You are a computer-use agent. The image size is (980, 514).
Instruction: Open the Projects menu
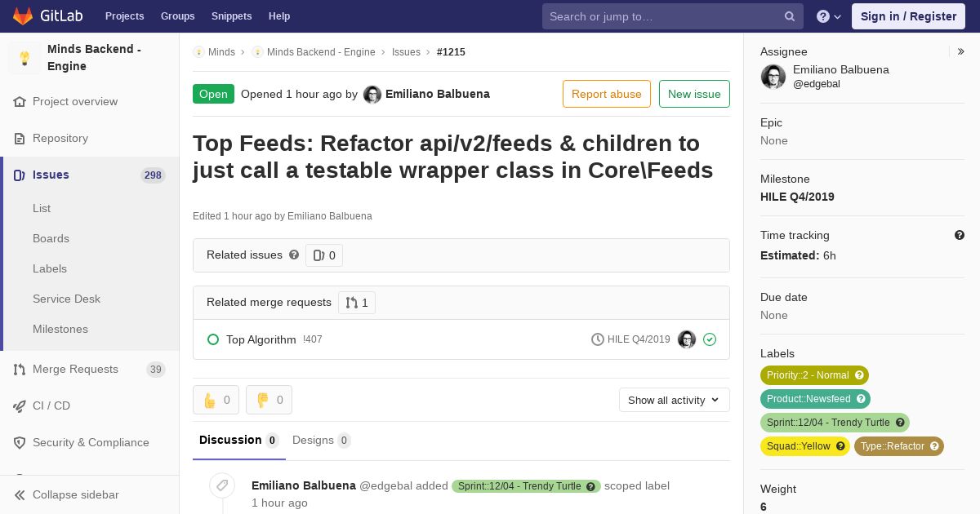[x=125, y=16]
